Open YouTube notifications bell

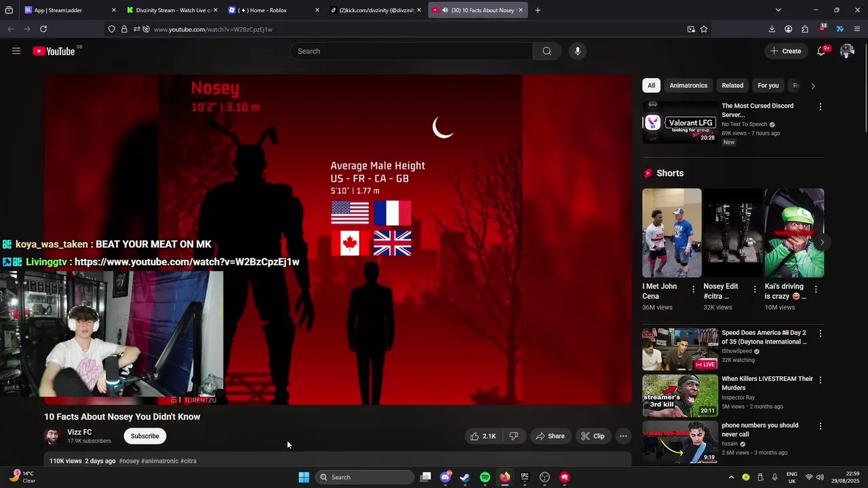tap(821, 51)
